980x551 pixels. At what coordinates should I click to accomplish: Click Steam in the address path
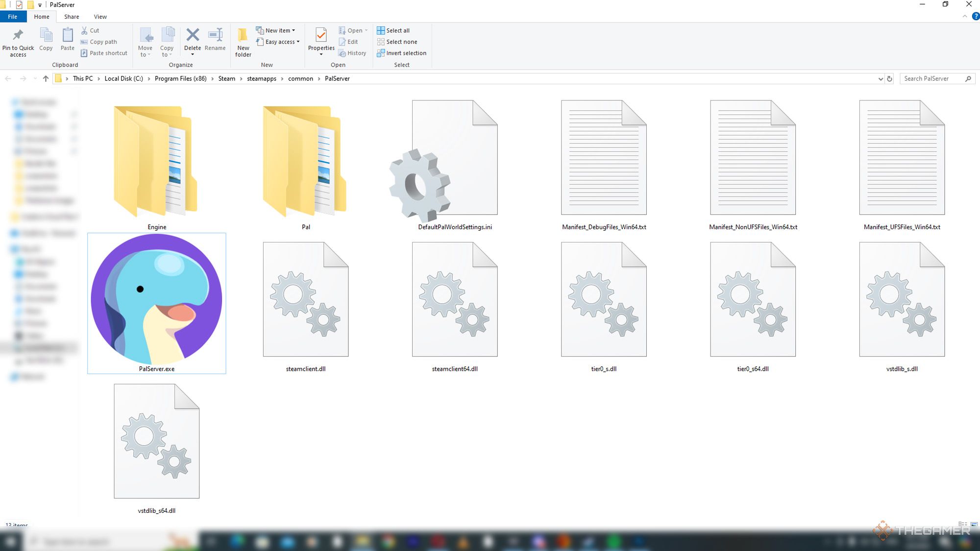(227, 78)
